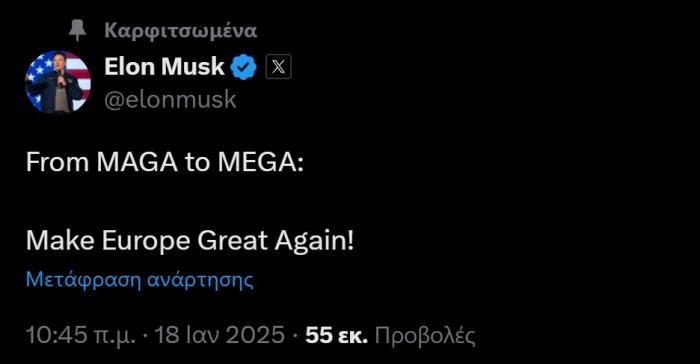Open Elon Musk's profile picture
This screenshot has width=700, height=364.
(58, 82)
